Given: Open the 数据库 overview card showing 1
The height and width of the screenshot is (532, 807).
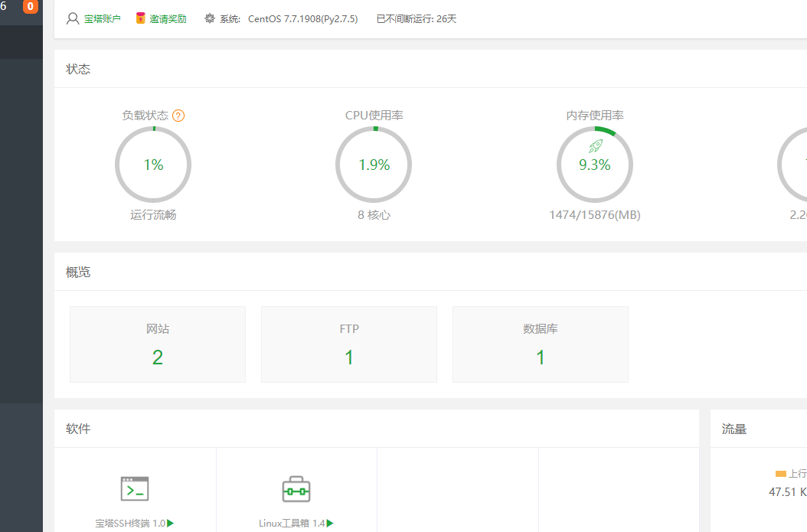Looking at the screenshot, I should click(x=541, y=344).
